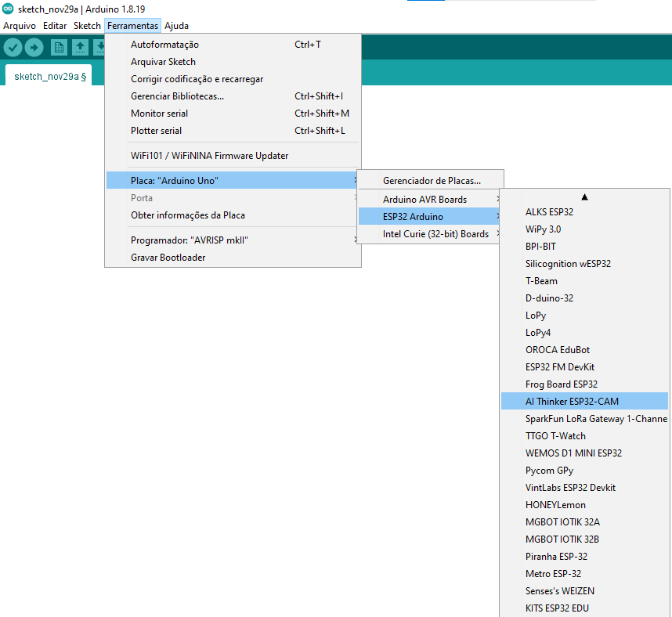Expand Arduino AVR Boards submenu
Image resolution: width=672 pixels, height=617 pixels.
[x=430, y=199]
